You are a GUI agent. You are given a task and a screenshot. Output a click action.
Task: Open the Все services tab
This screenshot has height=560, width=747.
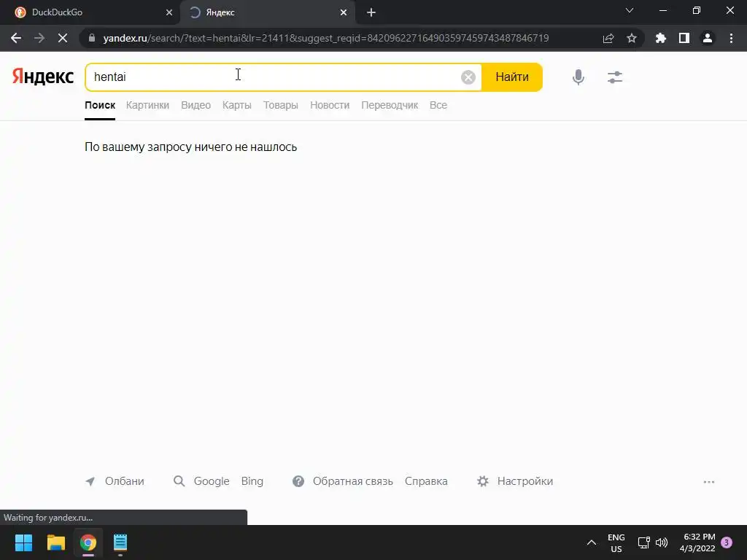click(x=438, y=105)
